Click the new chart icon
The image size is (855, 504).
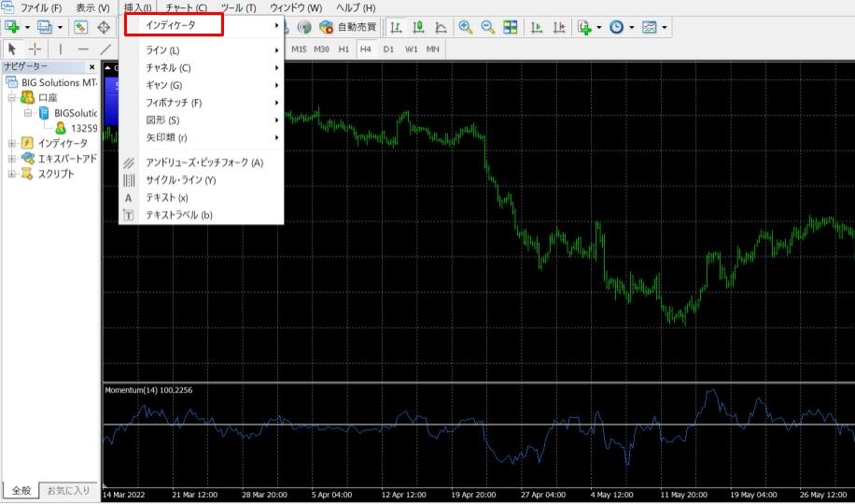[x=12, y=27]
